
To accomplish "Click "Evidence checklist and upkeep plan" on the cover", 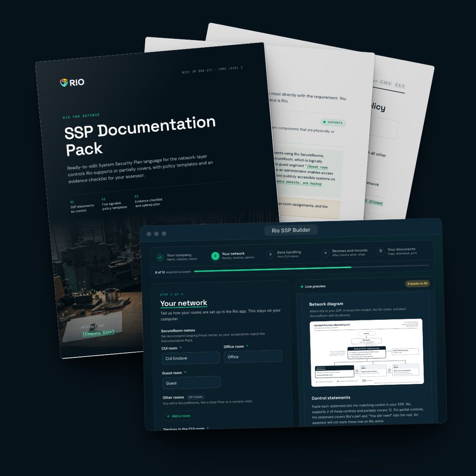I will click(x=149, y=202).
